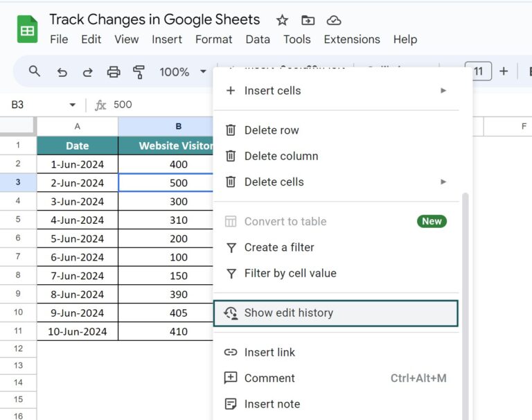Open the zoom 100% dropdown
This screenshot has width=532, height=420.
pyautogui.click(x=203, y=71)
